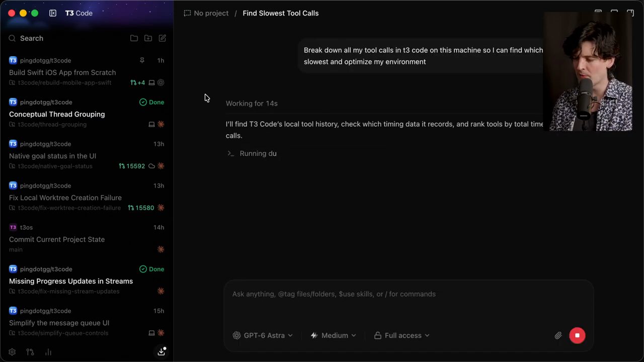Toggle the sidebar panel icon beside T3 Code
This screenshot has width=644, height=362.
tap(53, 13)
